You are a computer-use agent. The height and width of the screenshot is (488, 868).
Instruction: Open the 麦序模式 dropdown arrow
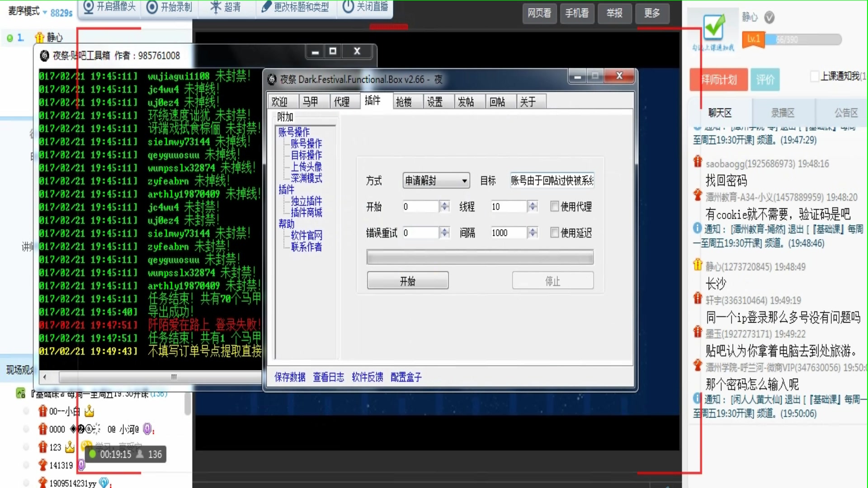click(45, 13)
